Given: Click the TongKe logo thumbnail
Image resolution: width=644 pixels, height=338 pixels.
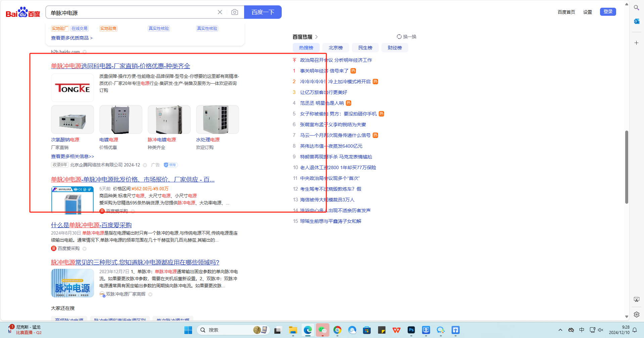Looking at the screenshot, I should point(73,88).
